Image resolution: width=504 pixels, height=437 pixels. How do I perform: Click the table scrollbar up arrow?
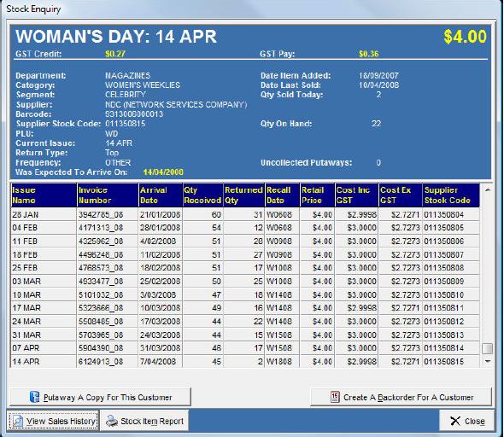point(488,190)
